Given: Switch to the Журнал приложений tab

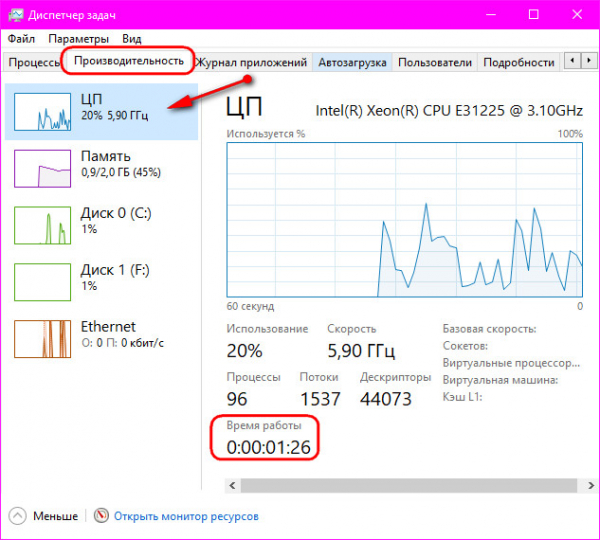Looking at the screenshot, I should pos(251,62).
